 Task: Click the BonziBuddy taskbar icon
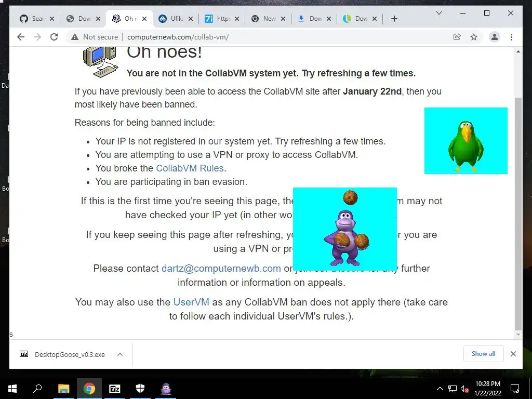tap(166, 389)
